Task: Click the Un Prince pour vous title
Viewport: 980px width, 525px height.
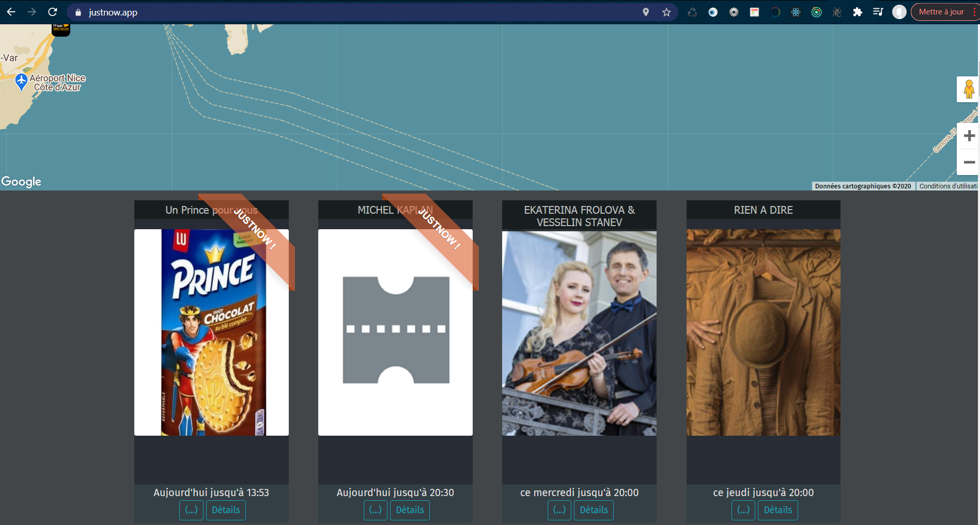Action: point(211,210)
